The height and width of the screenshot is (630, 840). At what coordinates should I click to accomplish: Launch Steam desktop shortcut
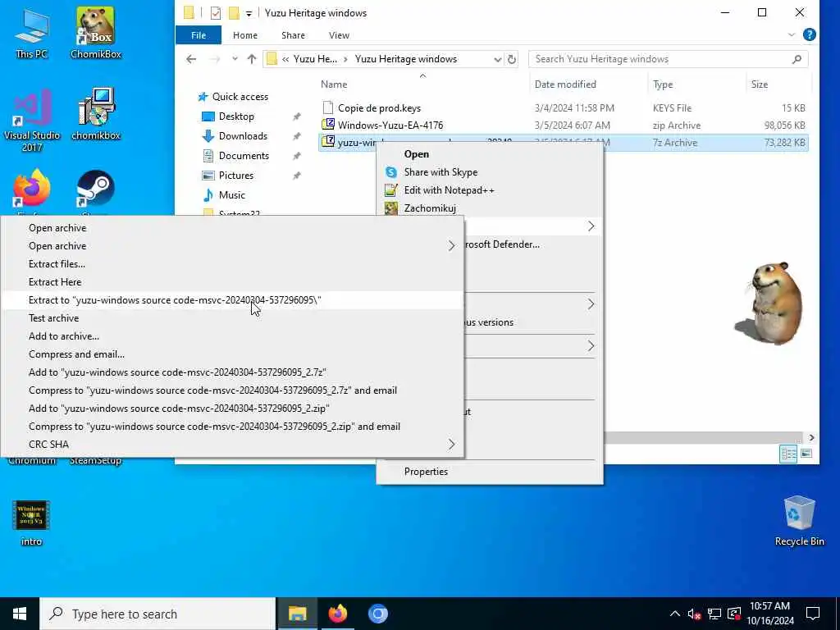pos(95,190)
